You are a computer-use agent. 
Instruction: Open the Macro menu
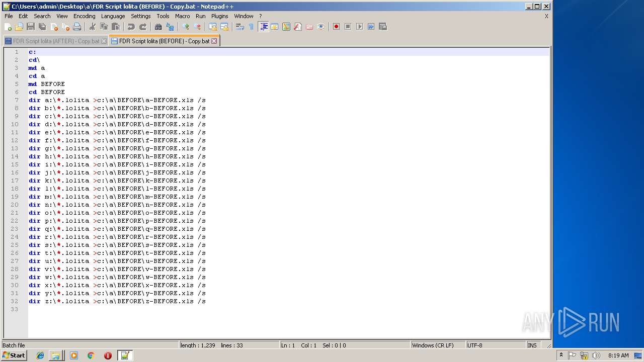pyautogui.click(x=183, y=16)
